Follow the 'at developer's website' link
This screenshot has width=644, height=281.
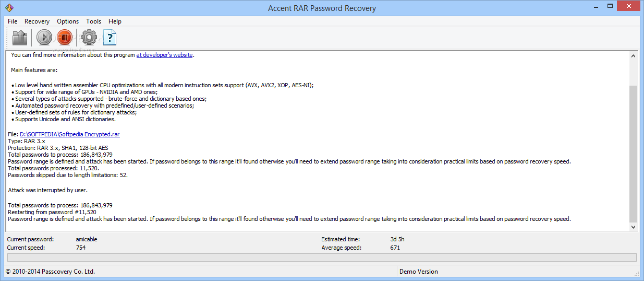(x=165, y=55)
